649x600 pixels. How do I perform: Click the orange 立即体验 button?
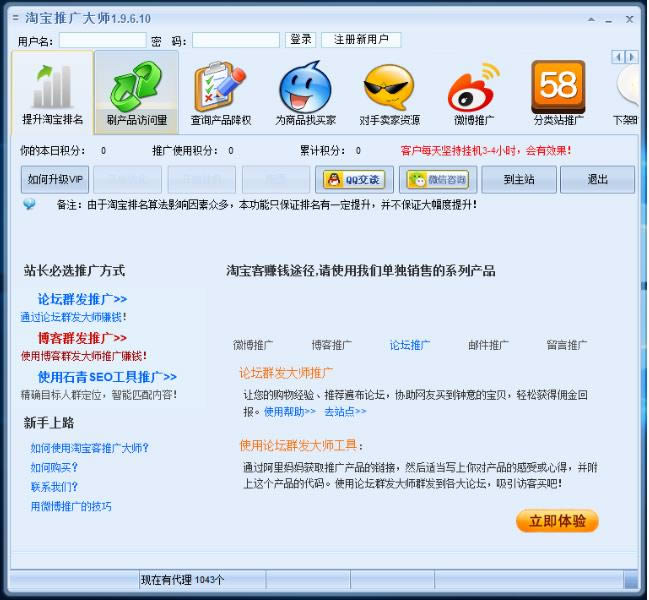(x=557, y=521)
